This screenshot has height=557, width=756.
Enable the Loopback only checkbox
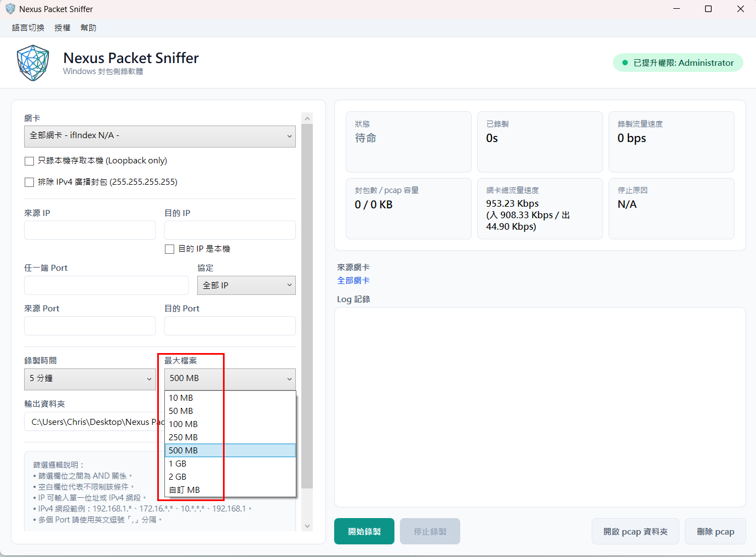click(30, 161)
